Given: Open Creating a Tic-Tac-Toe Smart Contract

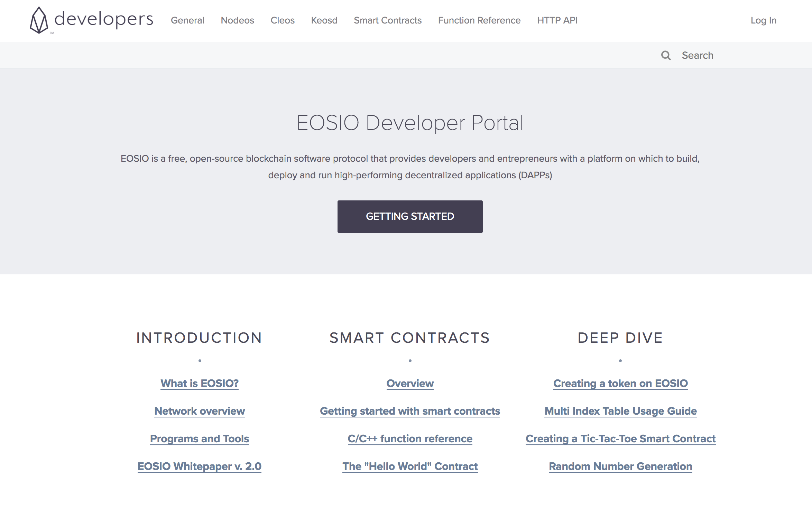Looking at the screenshot, I should [620, 438].
